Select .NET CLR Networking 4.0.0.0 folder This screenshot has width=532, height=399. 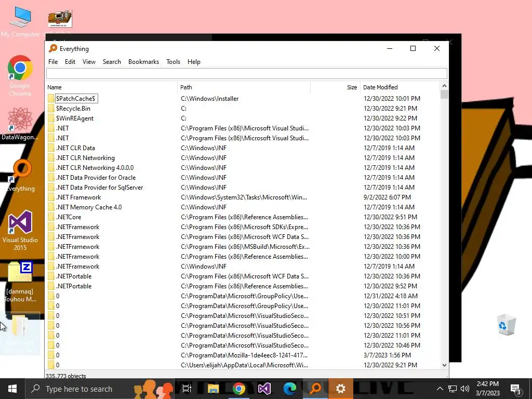pyautogui.click(x=95, y=168)
